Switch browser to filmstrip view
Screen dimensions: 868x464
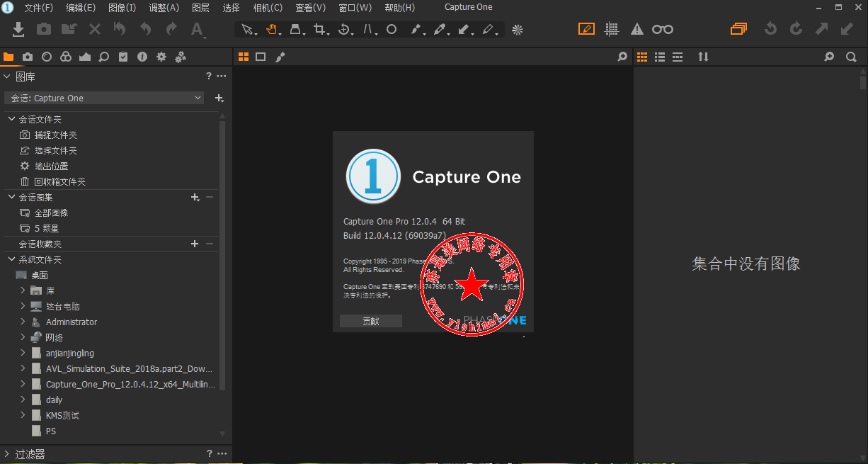678,57
